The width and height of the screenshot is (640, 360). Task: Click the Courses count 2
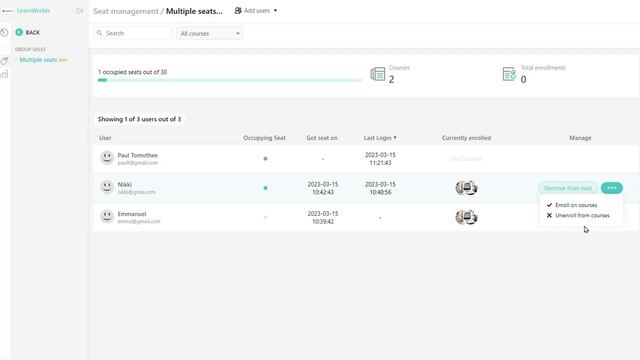391,80
